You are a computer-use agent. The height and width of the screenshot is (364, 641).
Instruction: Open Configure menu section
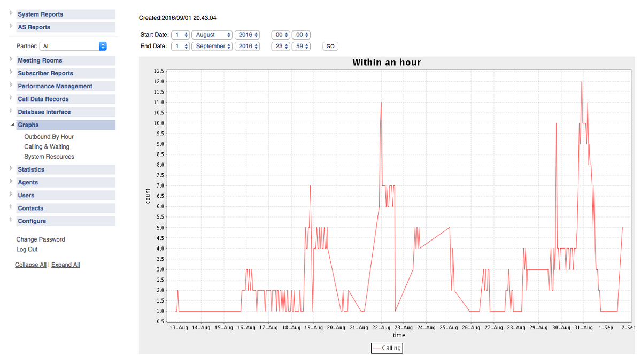[66, 221]
